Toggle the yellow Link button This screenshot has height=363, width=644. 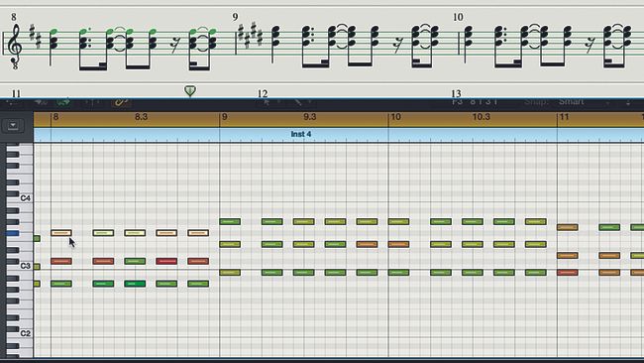click(121, 102)
